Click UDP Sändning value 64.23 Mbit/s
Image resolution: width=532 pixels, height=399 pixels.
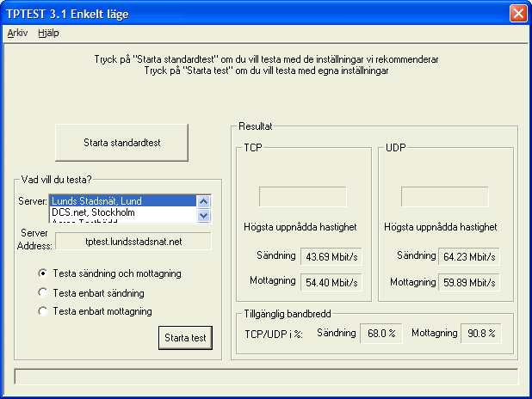click(x=469, y=256)
